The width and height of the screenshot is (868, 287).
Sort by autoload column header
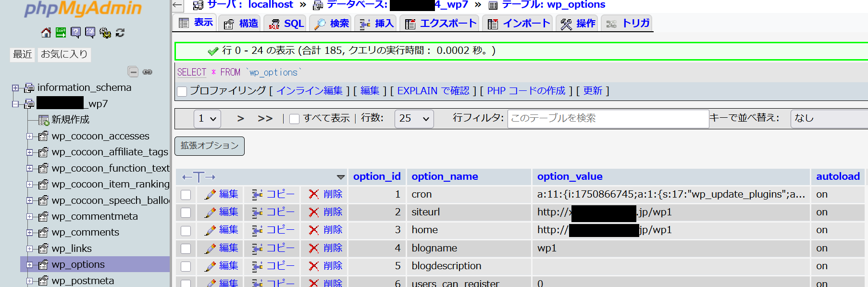point(838,176)
